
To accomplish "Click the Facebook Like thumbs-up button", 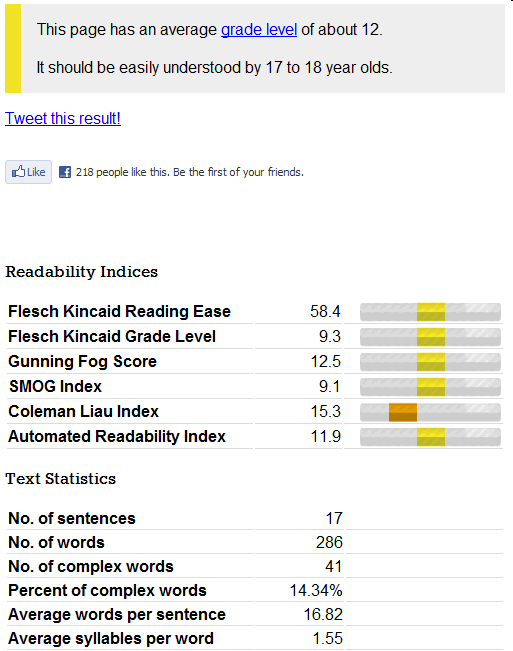I will [28, 172].
